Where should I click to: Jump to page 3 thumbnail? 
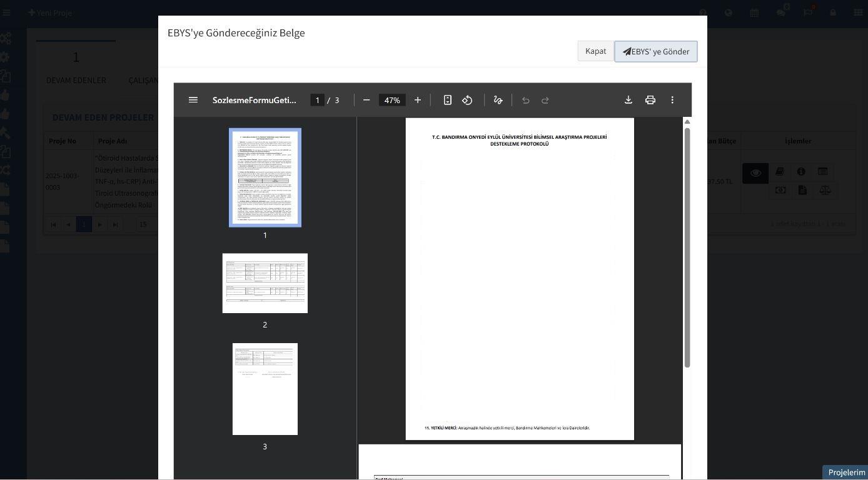(265, 389)
